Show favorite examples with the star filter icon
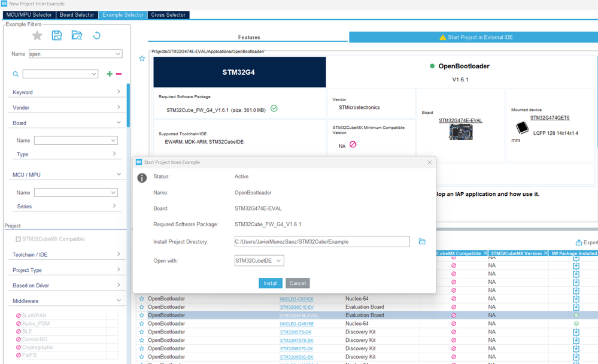This screenshot has height=364, width=598. [x=37, y=35]
